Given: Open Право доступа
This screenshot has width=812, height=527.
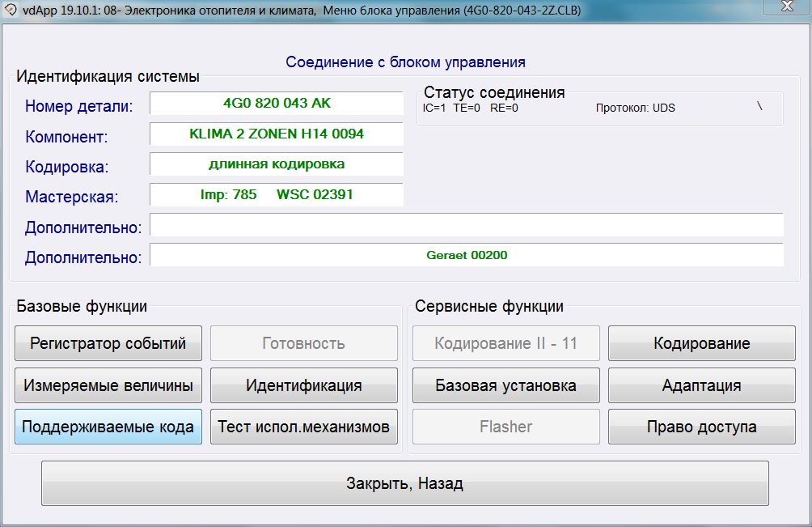Looking at the screenshot, I should (x=702, y=427).
